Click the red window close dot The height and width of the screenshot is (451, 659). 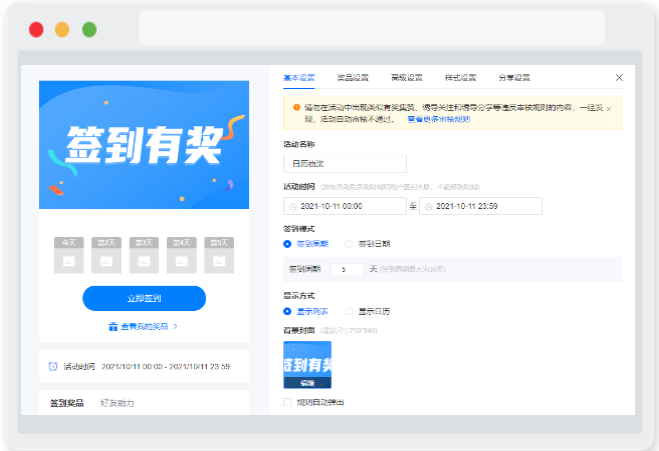click(36, 30)
